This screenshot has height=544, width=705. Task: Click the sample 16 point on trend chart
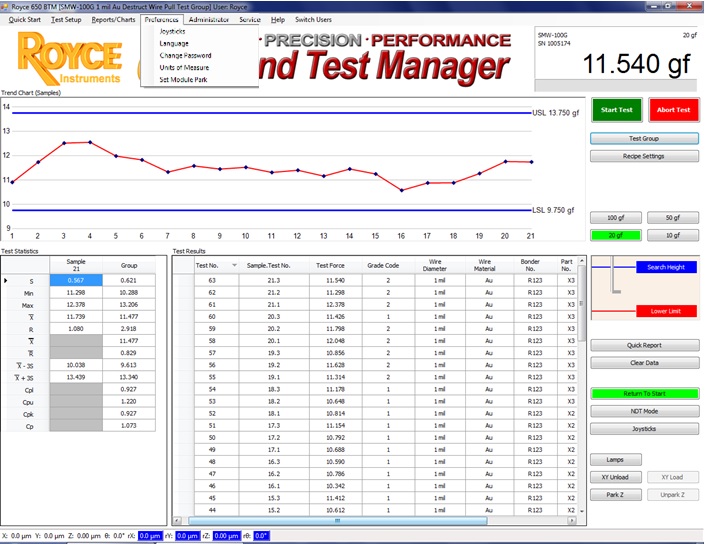tap(402, 190)
